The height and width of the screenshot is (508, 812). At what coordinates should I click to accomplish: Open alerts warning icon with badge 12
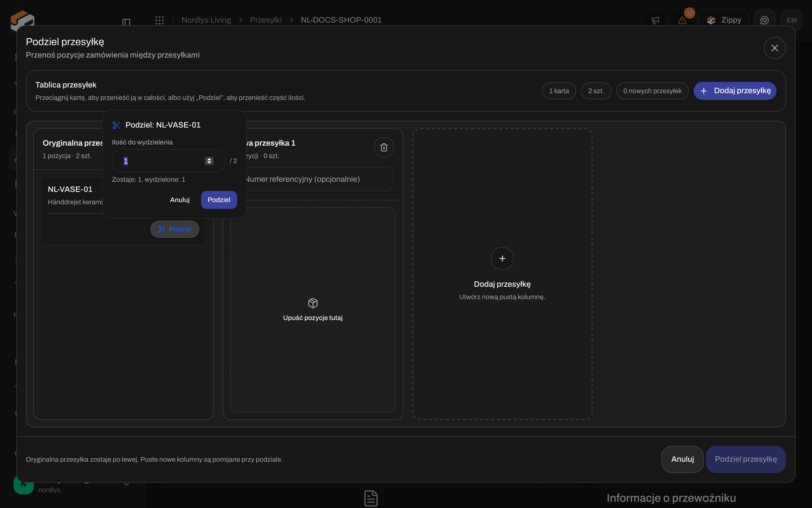coord(682,21)
